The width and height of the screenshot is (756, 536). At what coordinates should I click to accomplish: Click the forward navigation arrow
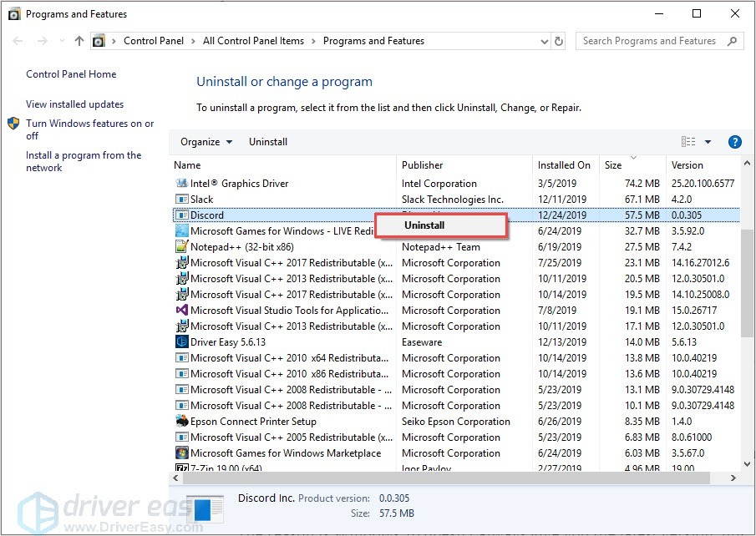(x=43, y=41)
